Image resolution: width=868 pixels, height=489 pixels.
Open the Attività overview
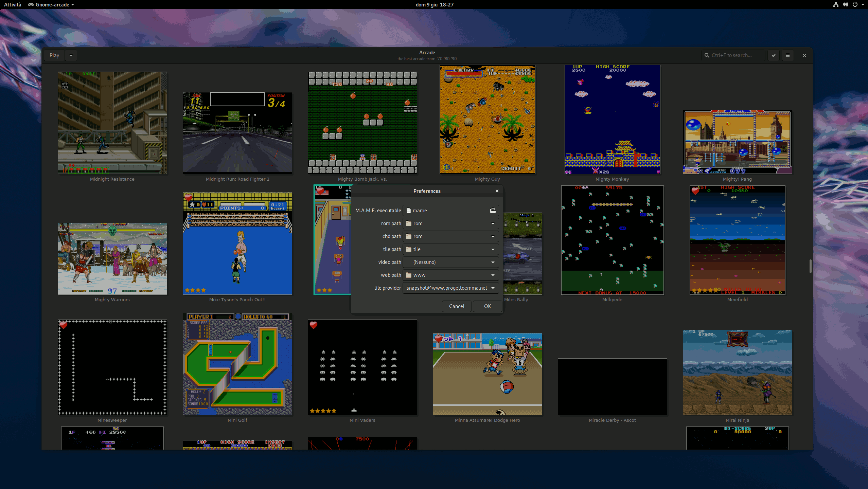click(13, 4)
